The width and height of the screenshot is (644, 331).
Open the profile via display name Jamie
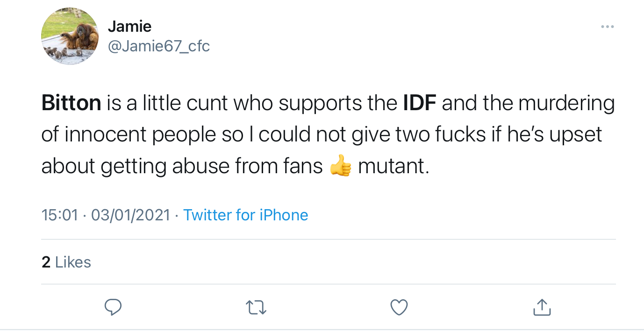129,26
